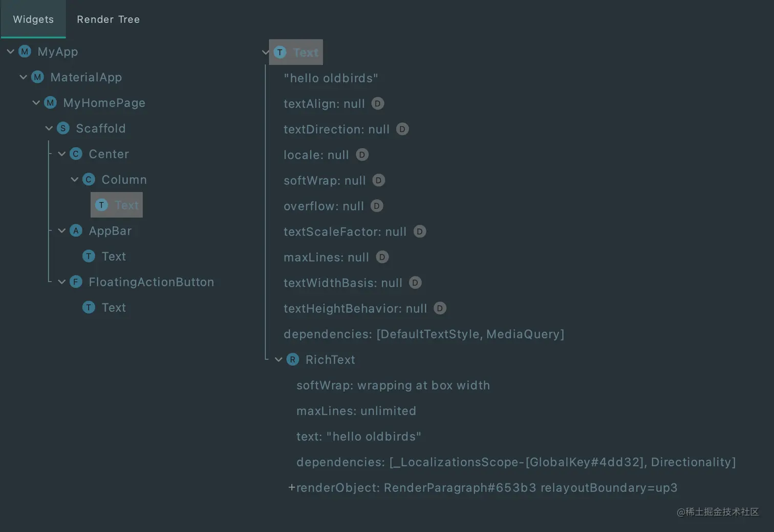Select the Text under AppBar
774x532 pixels.
113,256
